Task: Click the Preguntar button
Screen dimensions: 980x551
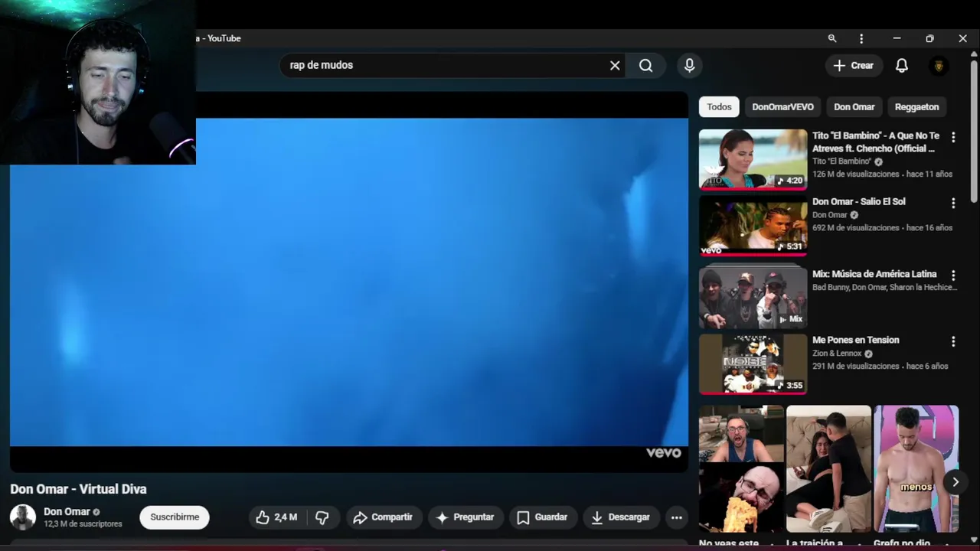Action: tap(465, 517)
